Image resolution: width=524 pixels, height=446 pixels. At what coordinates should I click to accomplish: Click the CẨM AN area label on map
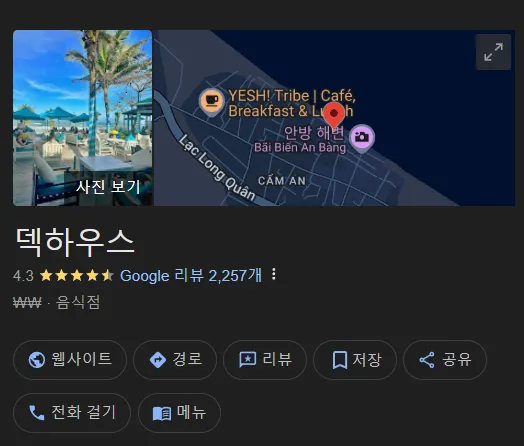pyautogui.click(x=282, y=181)
